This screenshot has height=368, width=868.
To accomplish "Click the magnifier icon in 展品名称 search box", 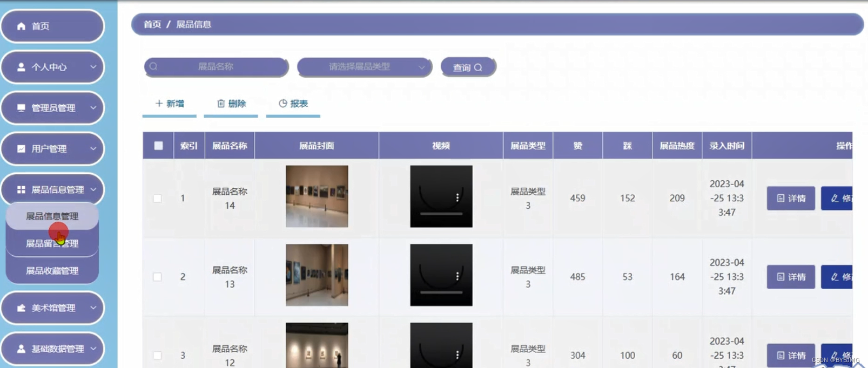I will coord(153,66).
